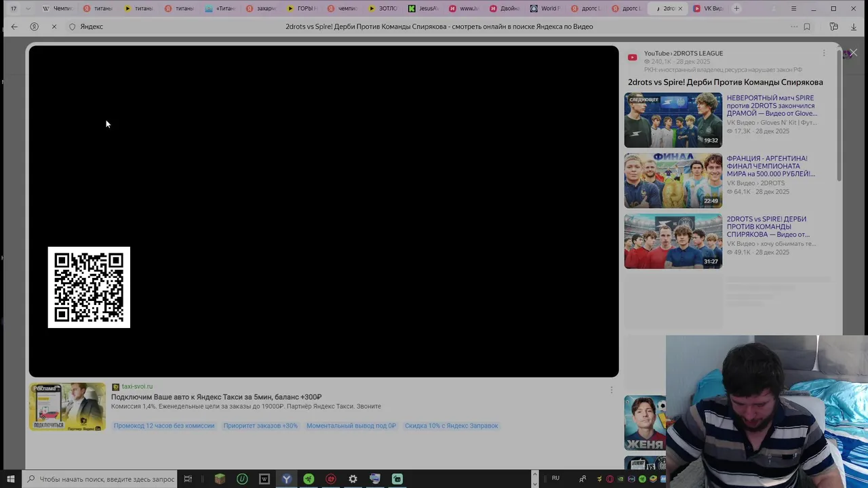This screenshot has height=488, width=868.
Task: Open Settings gear icon on taskbar
Action: 353,479
